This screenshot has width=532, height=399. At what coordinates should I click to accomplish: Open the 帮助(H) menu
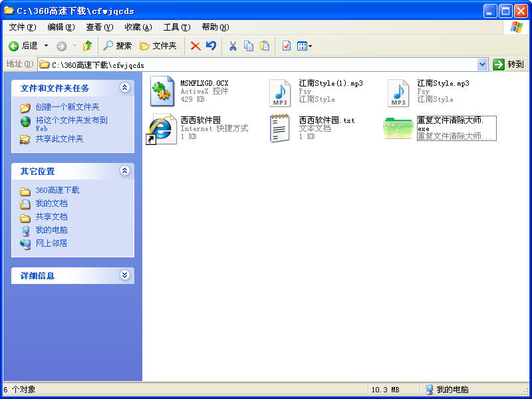[x=215, y=27]
